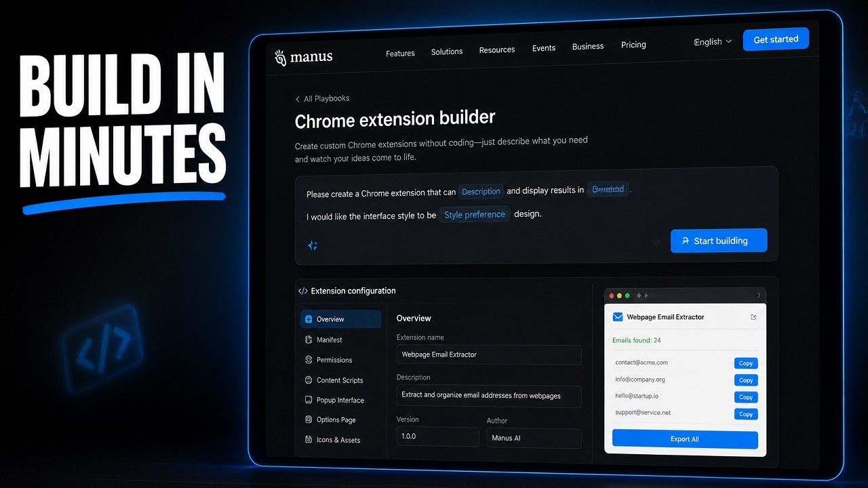Click the Webpage Email Extractor preview title
The image size is (868, 488).
tap(665, 317)
